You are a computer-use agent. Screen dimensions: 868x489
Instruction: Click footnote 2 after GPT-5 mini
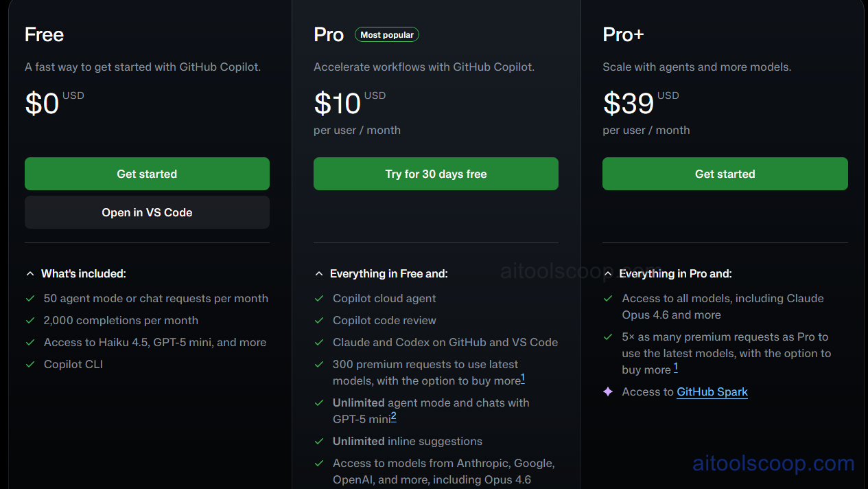pyautogui.click(x=392, y=416)
